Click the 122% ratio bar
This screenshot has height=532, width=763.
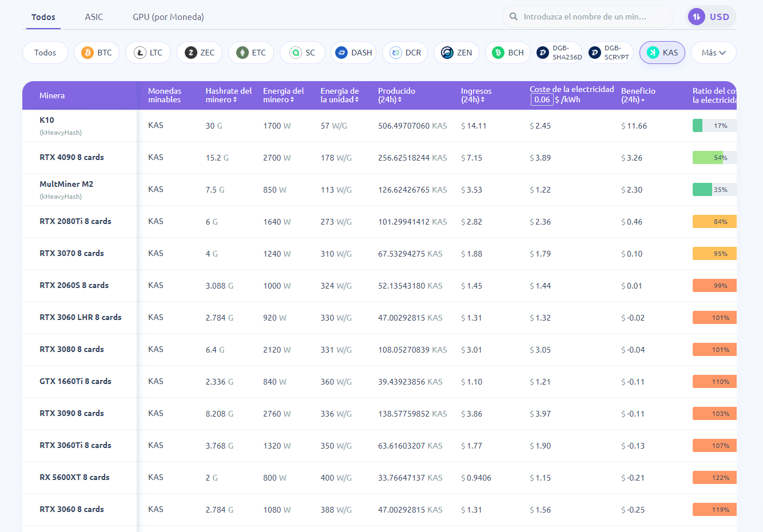click(714, 478)
